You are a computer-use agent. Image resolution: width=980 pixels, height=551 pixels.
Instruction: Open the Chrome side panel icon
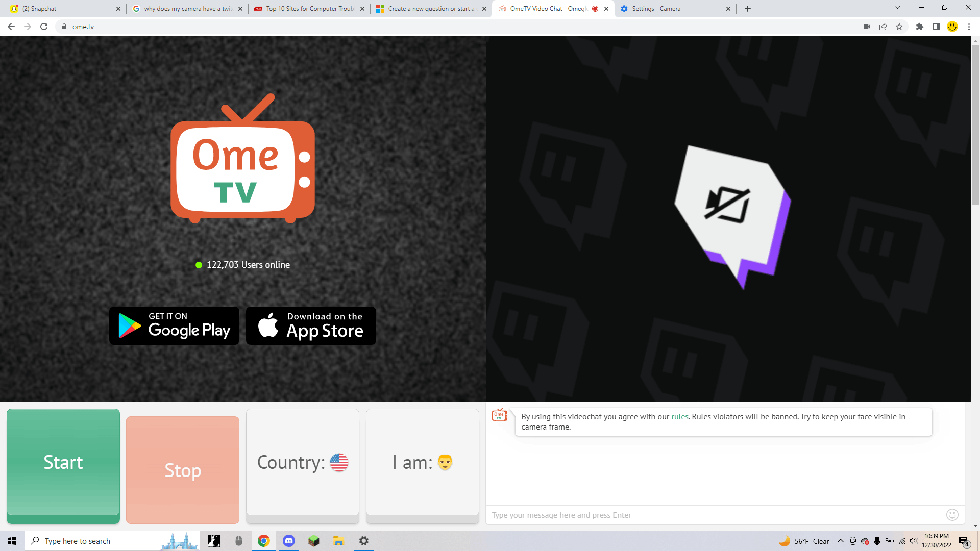coord(936,27)
